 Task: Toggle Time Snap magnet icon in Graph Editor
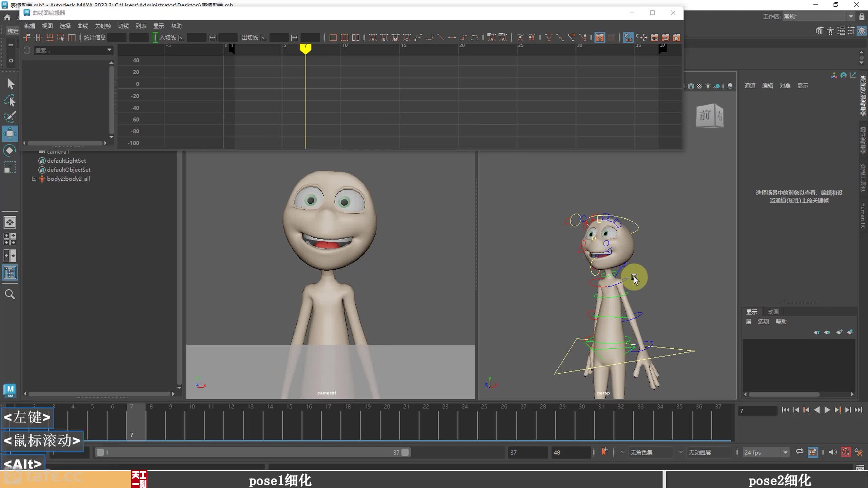(x=628, y=37)
